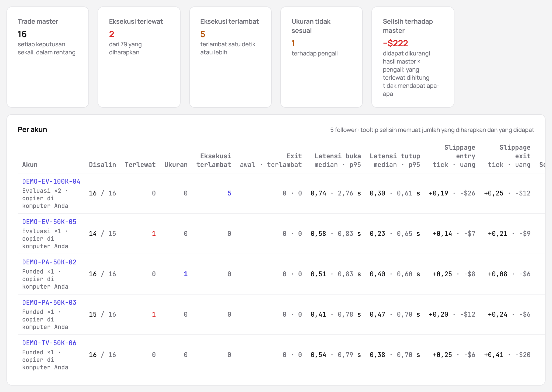
Task: Click entry slippage +0,14 · -$7
Action: click(454, 234)
